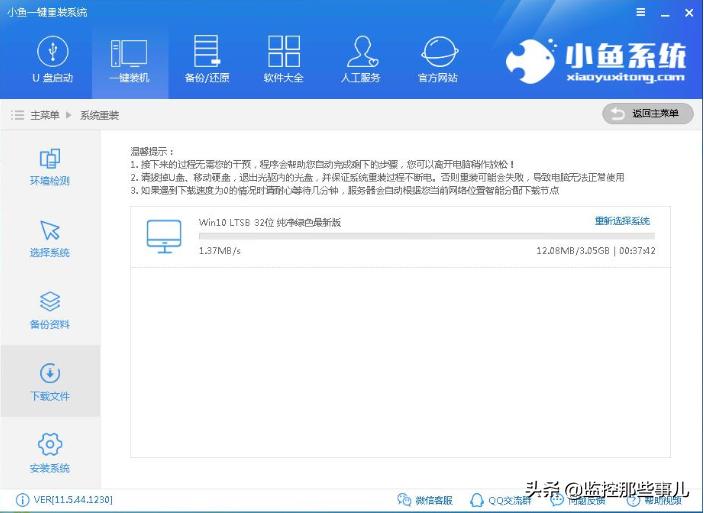Open 微信客服 WeChat support
Screen dimensions: 704x513
(425, 500)
